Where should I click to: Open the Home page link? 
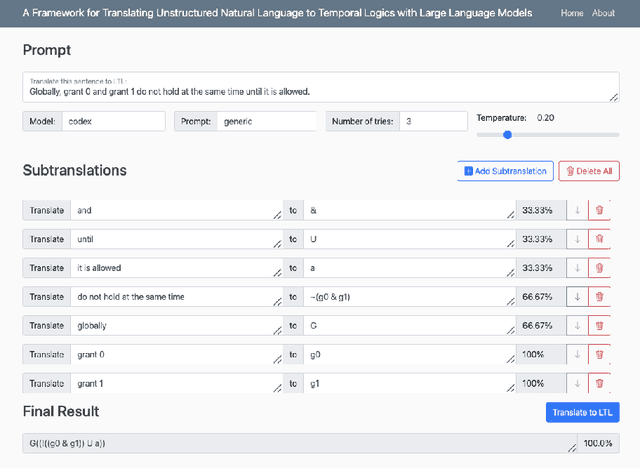pos(572,13)
